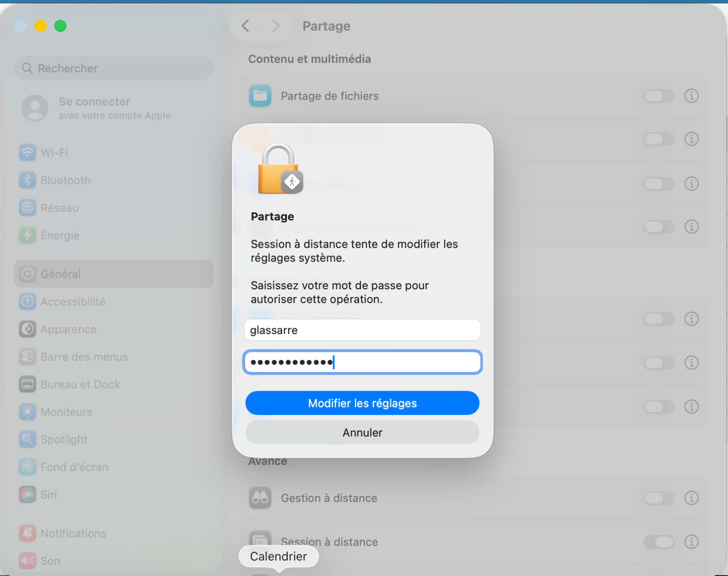This screenshot has height=576, width=728.
Task: Enable the Gestion à distance switch
Action: pos(659,498)
